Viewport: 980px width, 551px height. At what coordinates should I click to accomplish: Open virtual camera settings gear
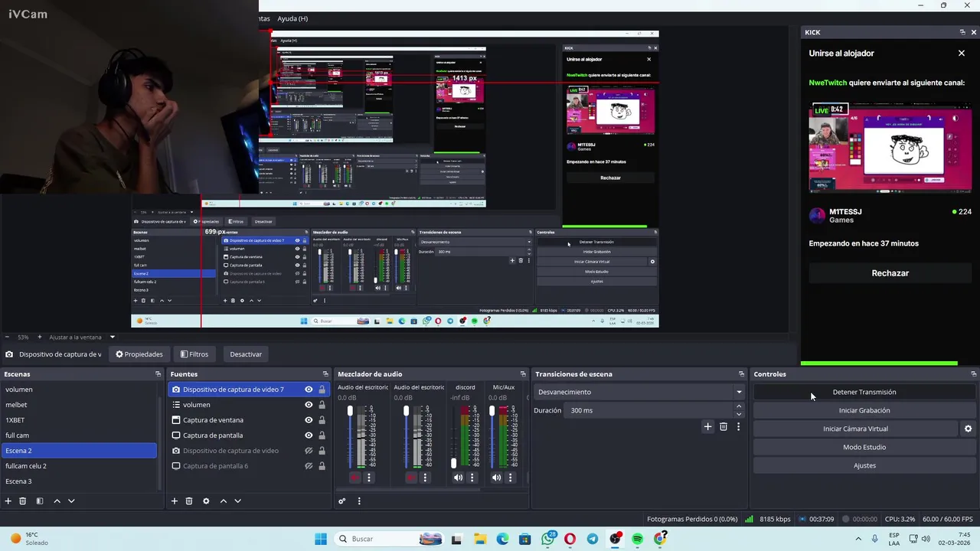coord(968,429)
